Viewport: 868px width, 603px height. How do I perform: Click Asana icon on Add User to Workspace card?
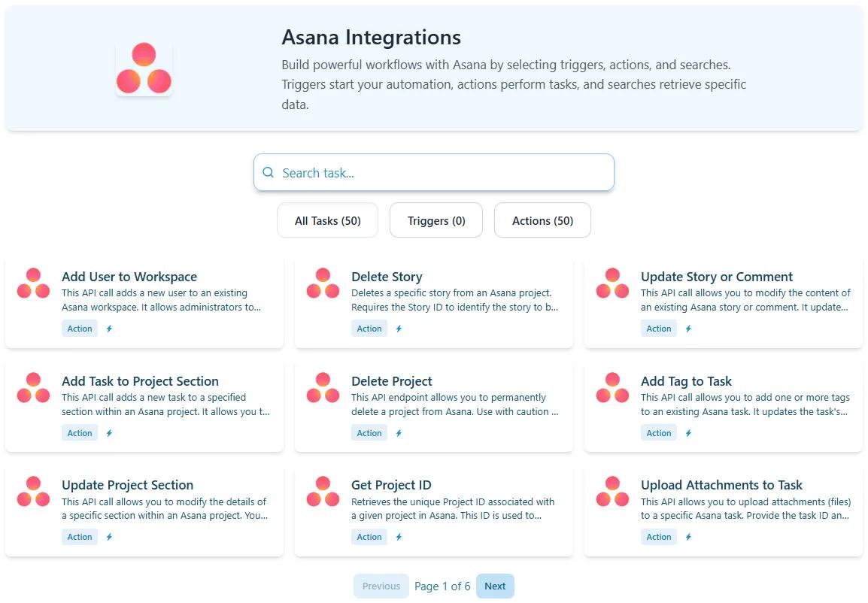pos(33,283)
